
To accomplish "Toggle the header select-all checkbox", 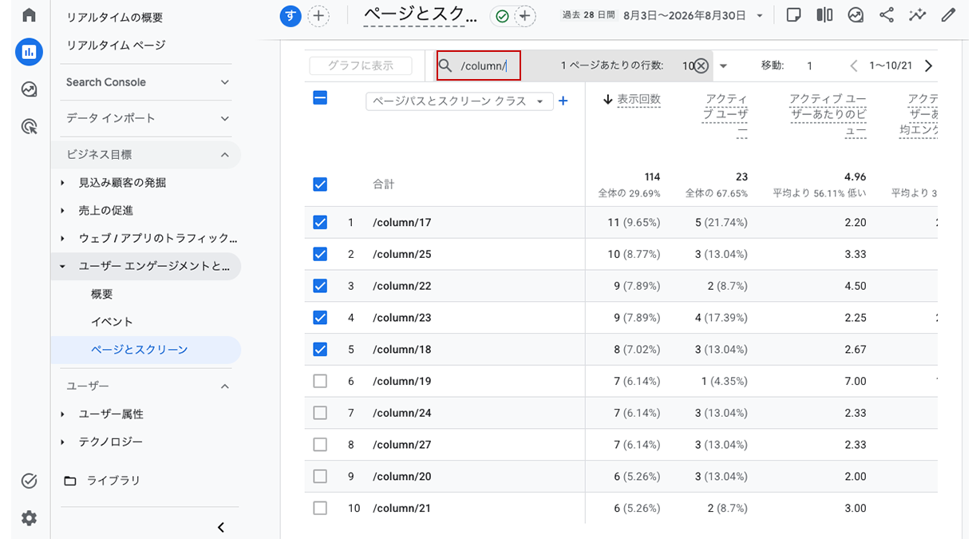I will click(x=320, y=98).
